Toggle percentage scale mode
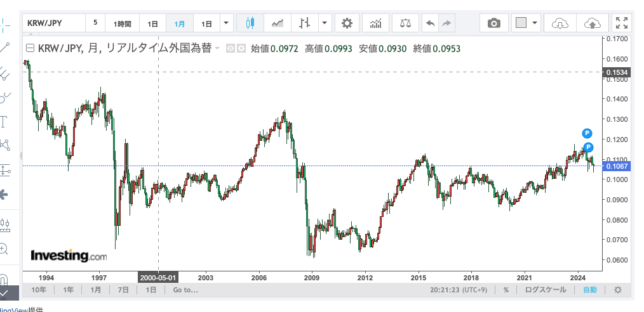This screenshot has height=312, width=644. coord(506,290)
